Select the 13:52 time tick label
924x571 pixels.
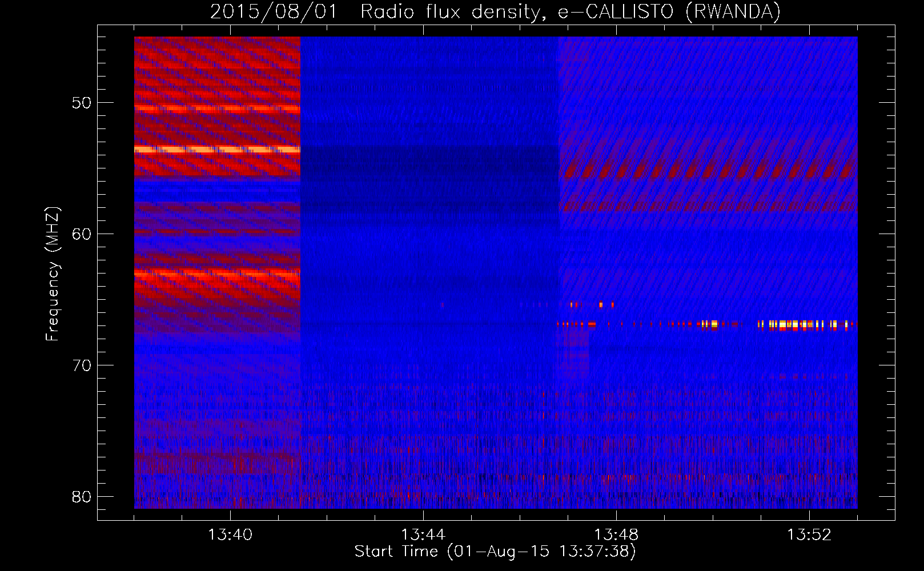[x=809, y=535]
